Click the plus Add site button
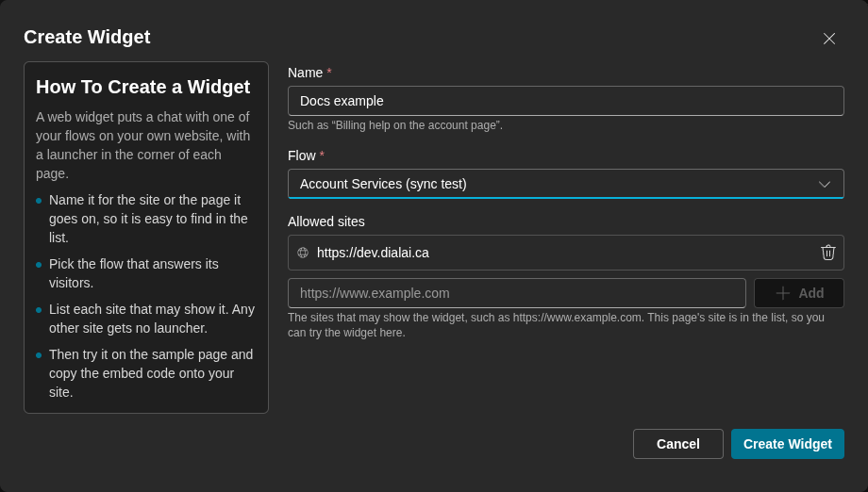 click(x=799, y=293)
